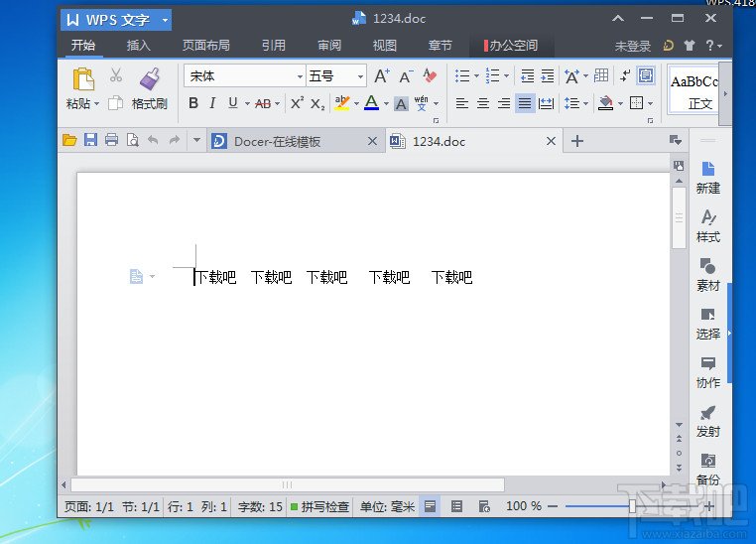Click the Print icon in quick toolbar
Image resolution: width=756 pixels, height=544 pixels.
tap(111, 141)
